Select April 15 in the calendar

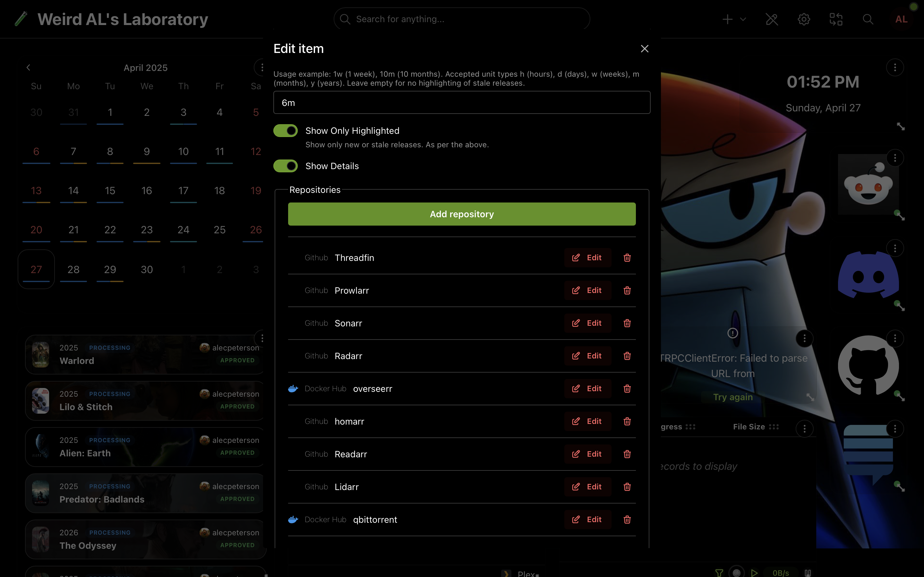tap(110, 191)
